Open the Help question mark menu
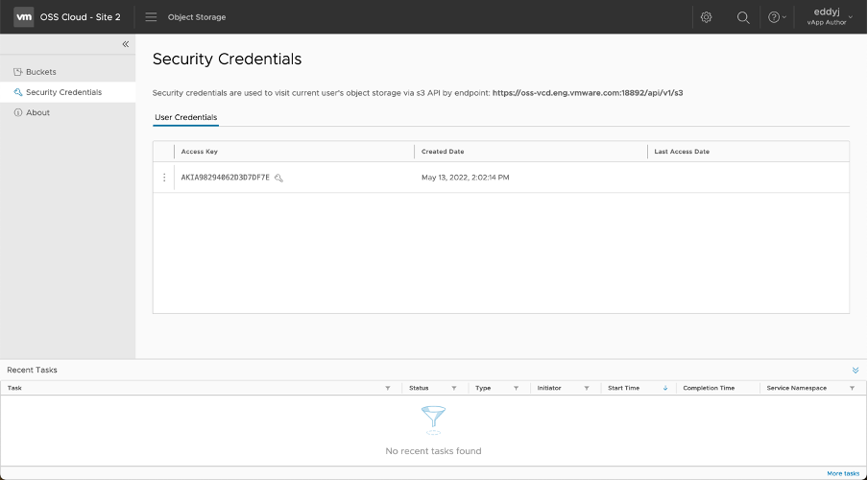 776,17
